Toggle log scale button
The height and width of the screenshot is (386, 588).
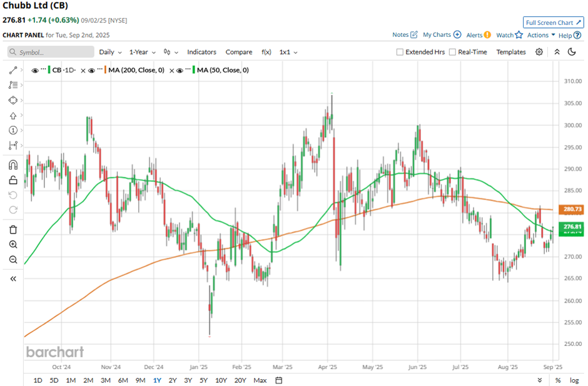pyautogui.click(x=574, y=380)
